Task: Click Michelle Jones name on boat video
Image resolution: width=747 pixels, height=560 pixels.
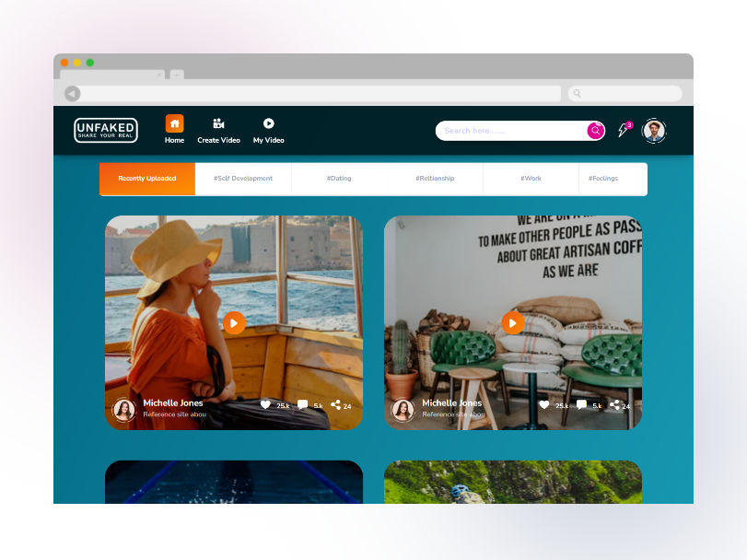Action: click(x=173, y=402)
